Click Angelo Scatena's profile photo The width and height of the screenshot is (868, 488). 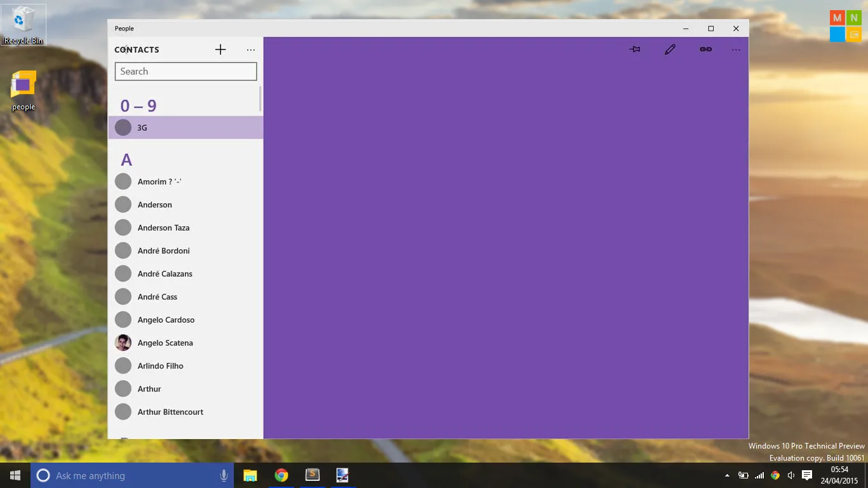pyautogui.click(x=123, y=342)
